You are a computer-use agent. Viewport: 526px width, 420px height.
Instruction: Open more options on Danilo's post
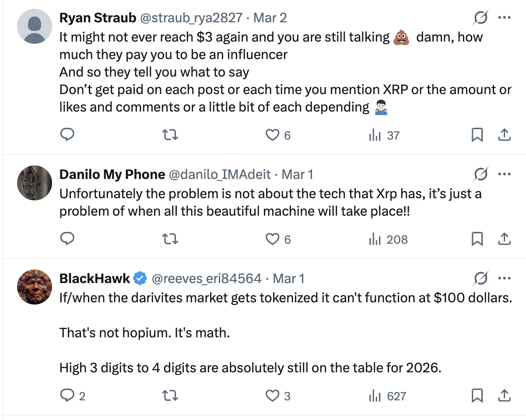504,175
